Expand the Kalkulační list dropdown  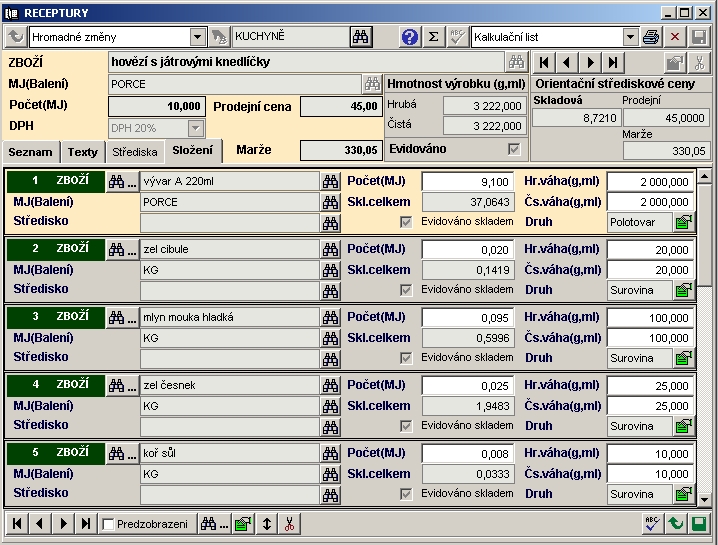[x=630, y=37]
